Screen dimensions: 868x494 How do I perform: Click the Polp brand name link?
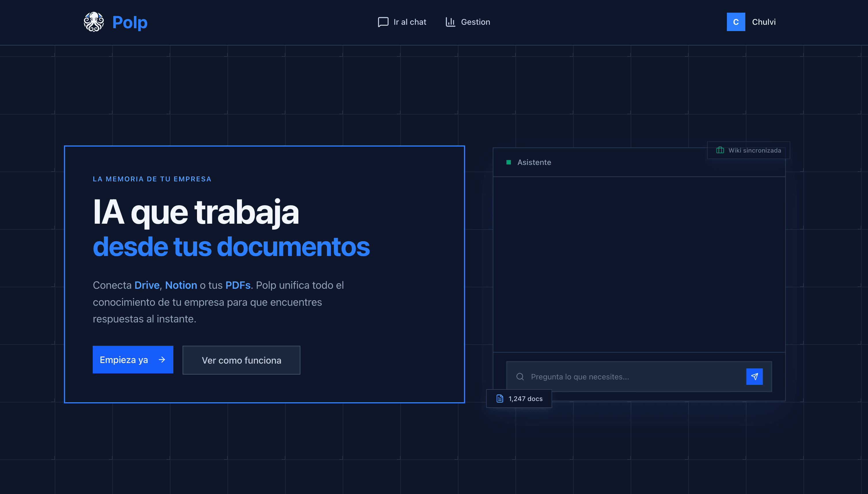(130, 22)
